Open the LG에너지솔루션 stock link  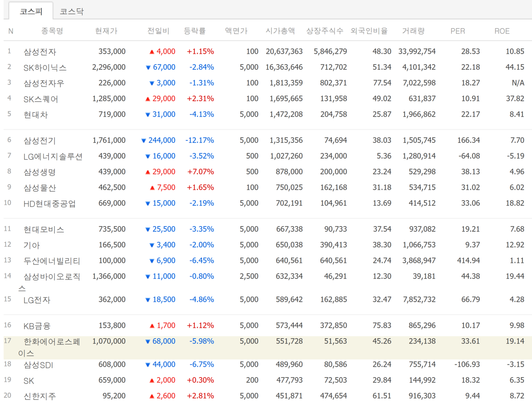tap(53, 157)
